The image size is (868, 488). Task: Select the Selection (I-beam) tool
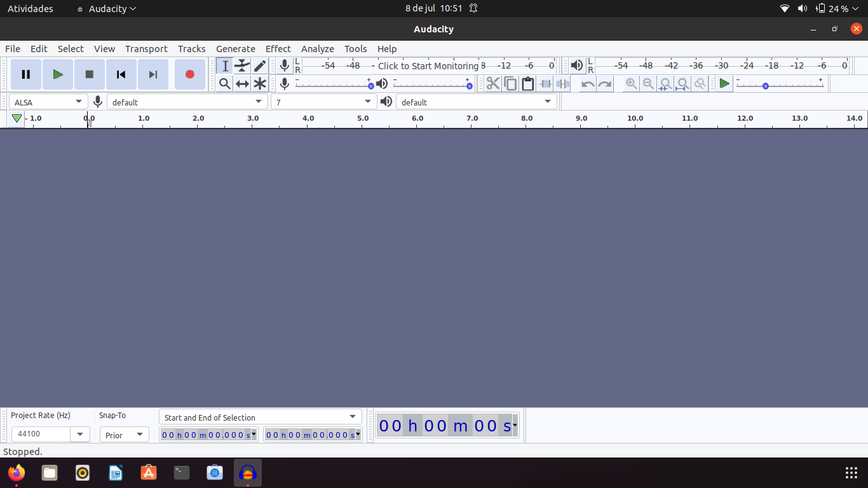pyautogui.click(x=225, y=66)
